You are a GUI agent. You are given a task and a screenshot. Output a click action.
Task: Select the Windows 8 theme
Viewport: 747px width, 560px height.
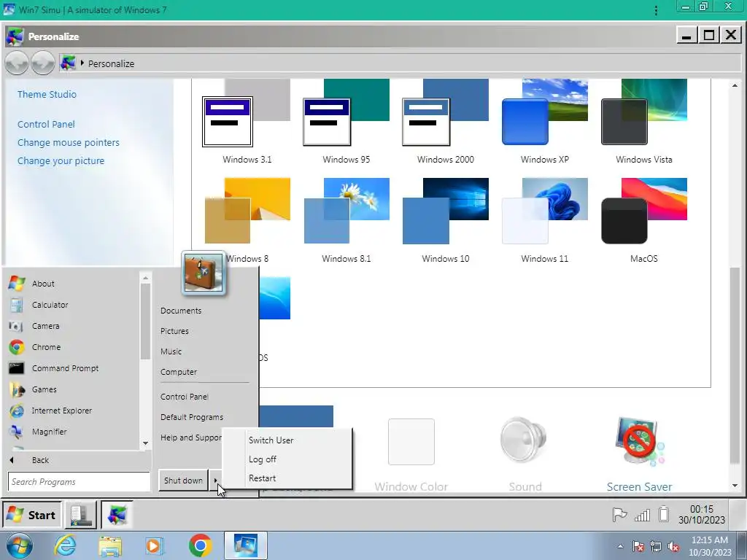tap(247, 220)
